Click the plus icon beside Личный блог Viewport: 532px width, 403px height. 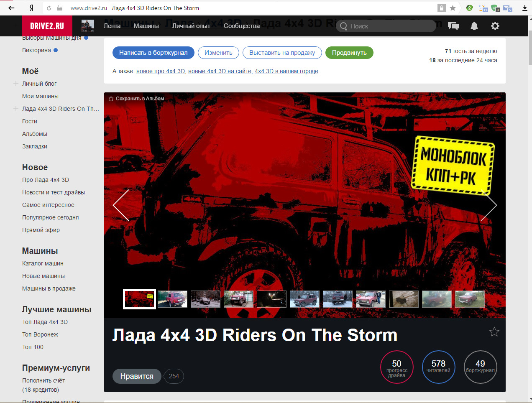(x=15, y=84)
